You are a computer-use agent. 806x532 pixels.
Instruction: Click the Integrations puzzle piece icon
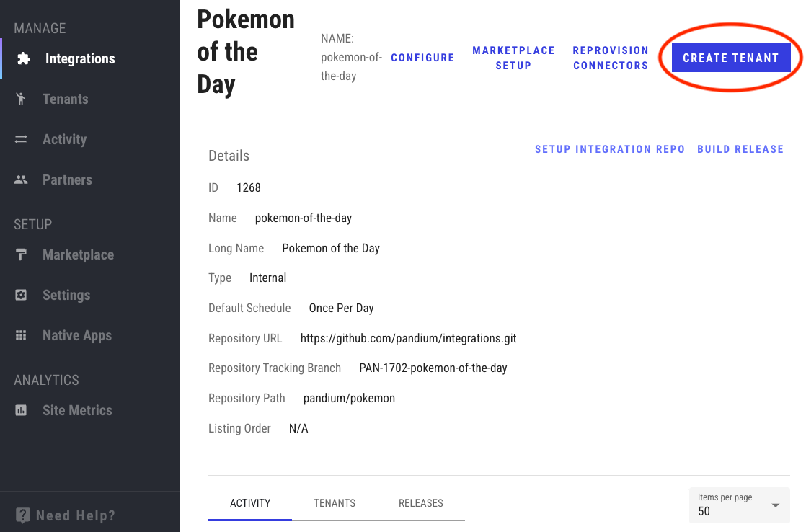[x=23, y=59]
